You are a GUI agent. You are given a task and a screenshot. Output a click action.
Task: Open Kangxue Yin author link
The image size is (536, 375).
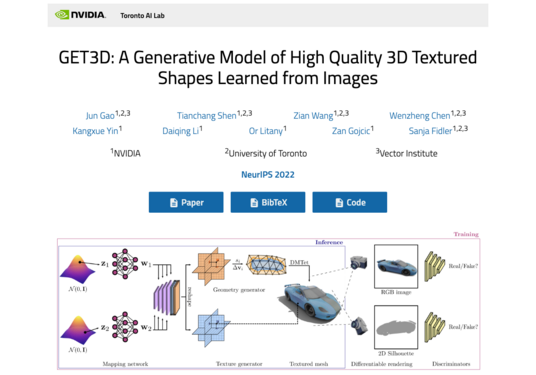point(95,131)
